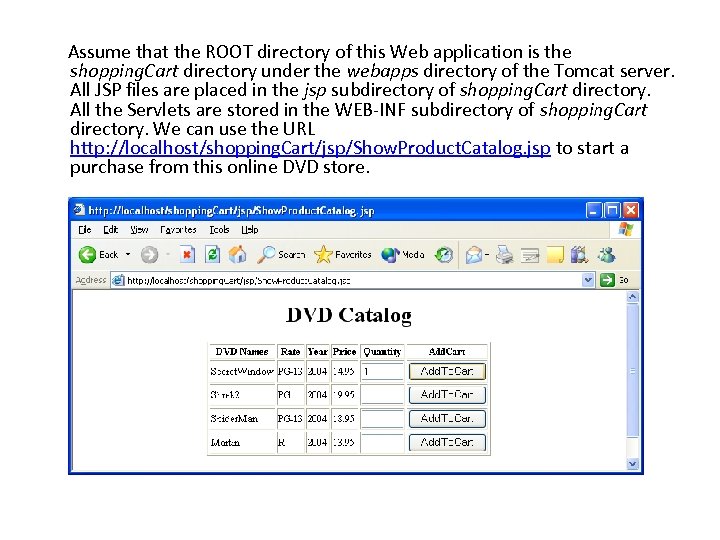Open the Favorites menu in menu bar
The image size is (720, 540).
pos(178,229)
